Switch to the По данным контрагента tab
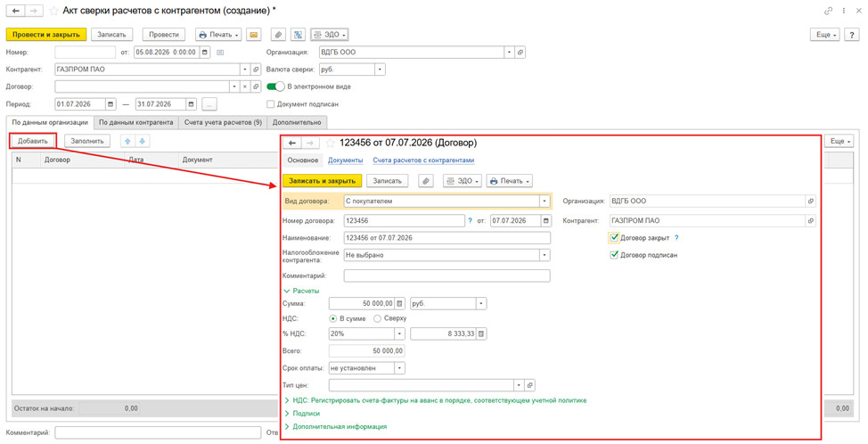Image resolution: width=868 pixels, height=444 pixels. [x=136, y=122]
